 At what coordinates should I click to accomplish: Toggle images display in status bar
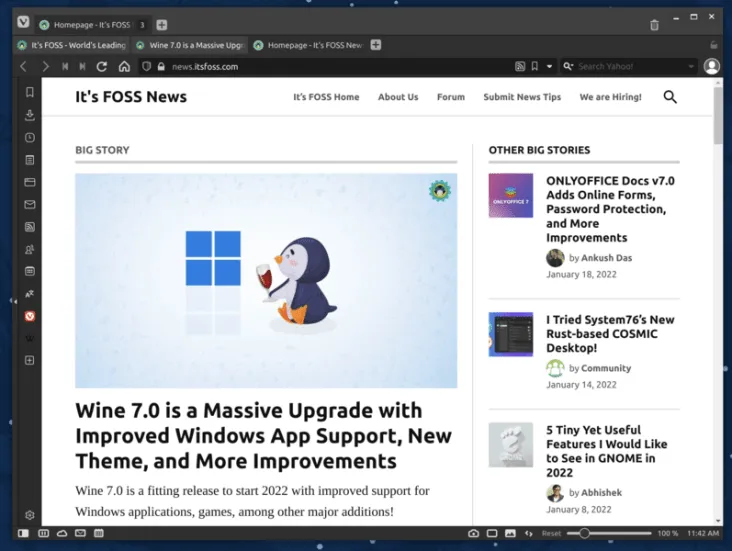click(510, 534)
